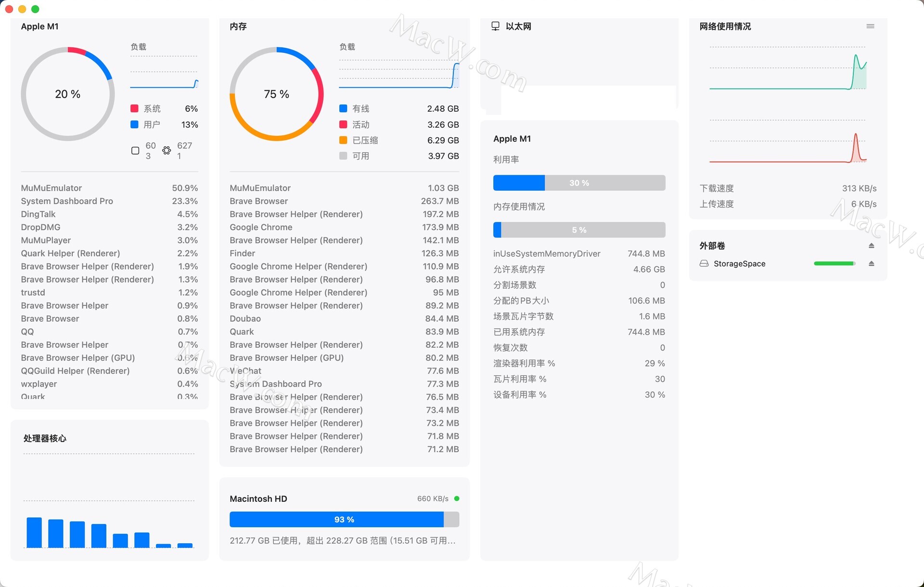Click the 网络使用情况 panel title
This screenshot has width=924, height=587.
(x=725, y=26)
